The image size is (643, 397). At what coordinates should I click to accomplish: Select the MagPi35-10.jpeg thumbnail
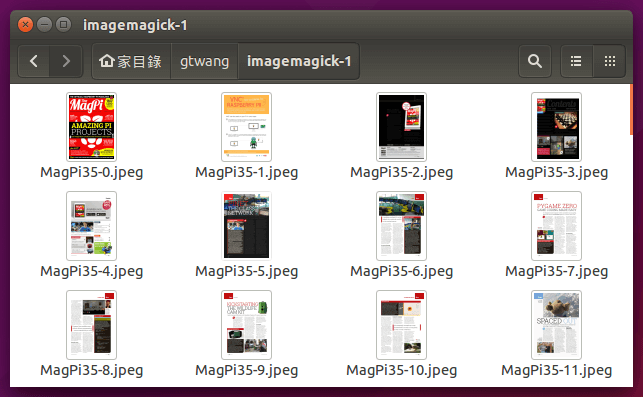[x=401, y=325]
